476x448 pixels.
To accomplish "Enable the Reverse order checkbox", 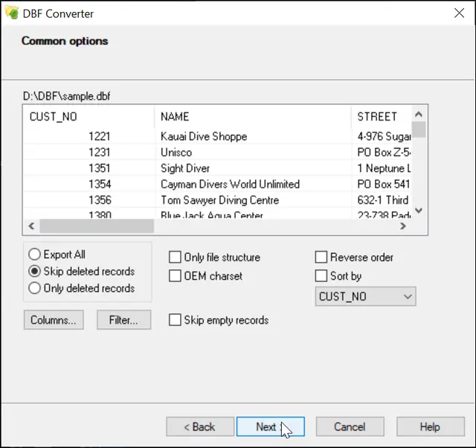I will 321,257.
